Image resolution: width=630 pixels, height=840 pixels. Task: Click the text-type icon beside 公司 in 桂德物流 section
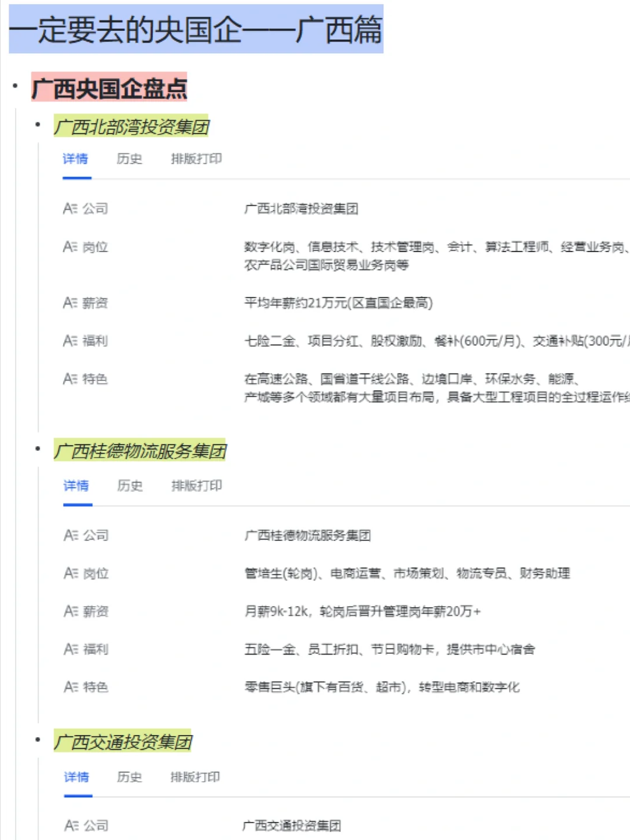point(71,535)
